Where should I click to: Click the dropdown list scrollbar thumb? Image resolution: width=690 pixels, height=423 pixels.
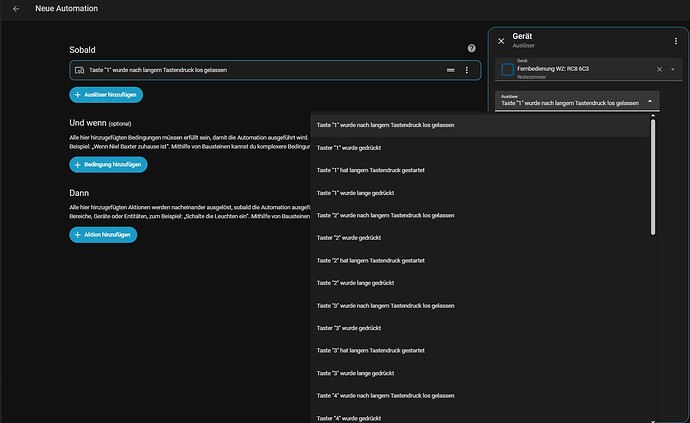tap(653, 177)
